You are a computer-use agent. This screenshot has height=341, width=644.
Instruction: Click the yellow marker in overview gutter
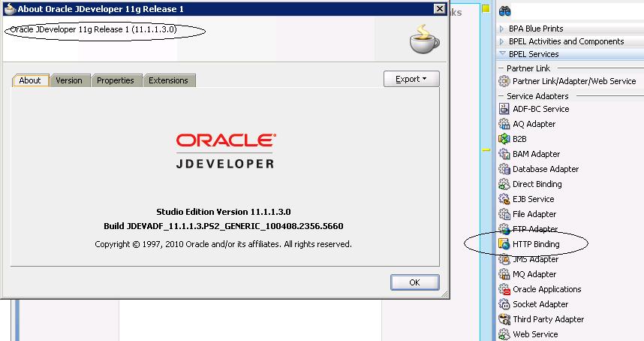coord(486,150)
